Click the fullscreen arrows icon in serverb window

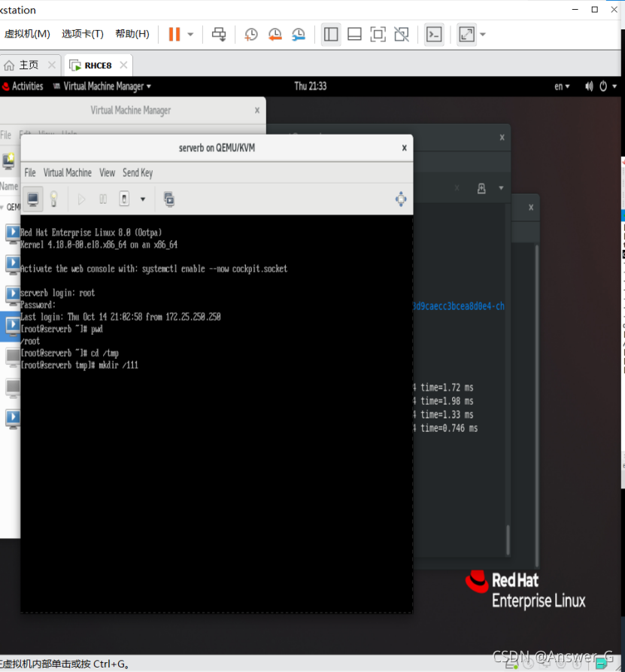pyautogui.click(x=401, y=199)
